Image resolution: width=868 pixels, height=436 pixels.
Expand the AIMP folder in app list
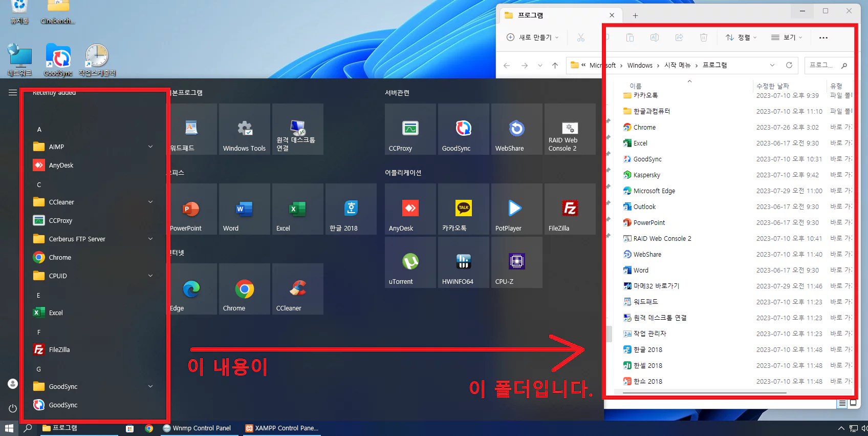[150, 147]
